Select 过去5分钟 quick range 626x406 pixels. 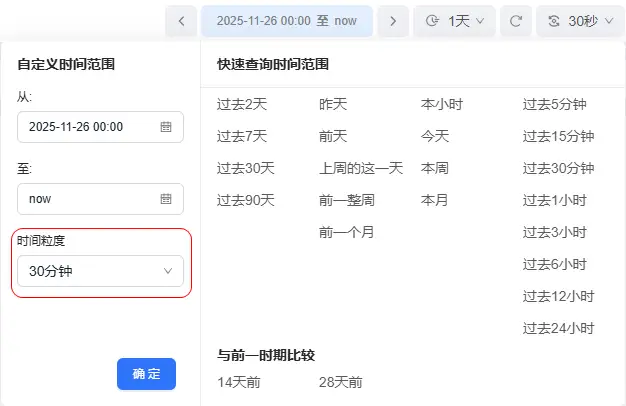click(555, 105)
